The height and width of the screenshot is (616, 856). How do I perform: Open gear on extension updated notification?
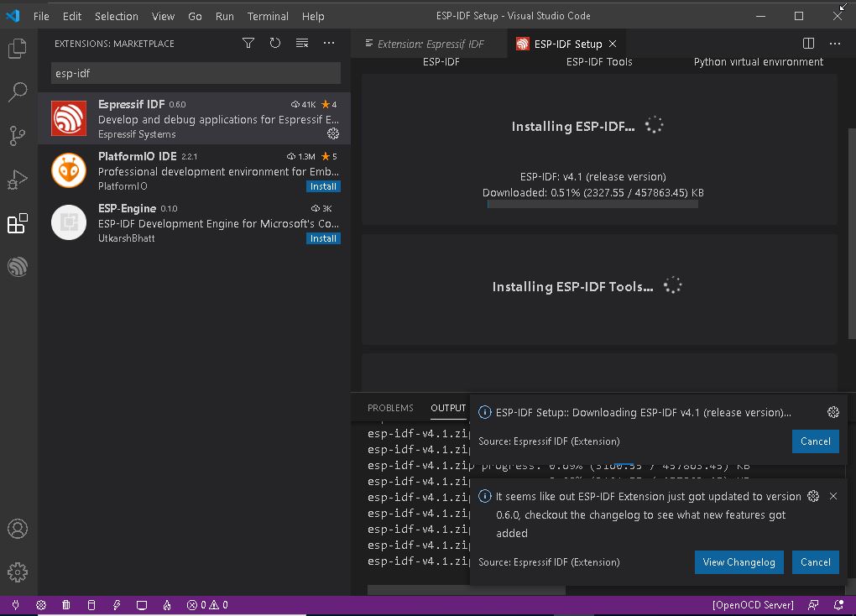(813, 496)
